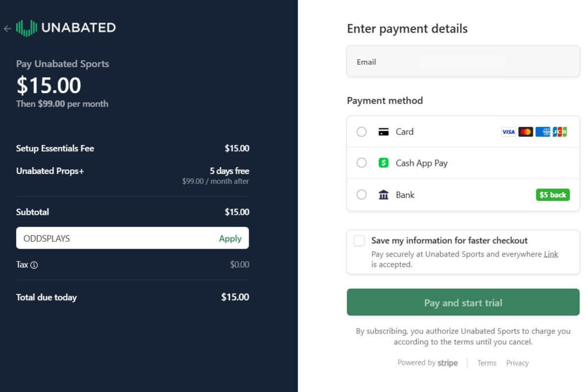The width and height of the screenshot is (588, 392).
Task: Enable saving information for faster checkout
Action: [358, 240]
